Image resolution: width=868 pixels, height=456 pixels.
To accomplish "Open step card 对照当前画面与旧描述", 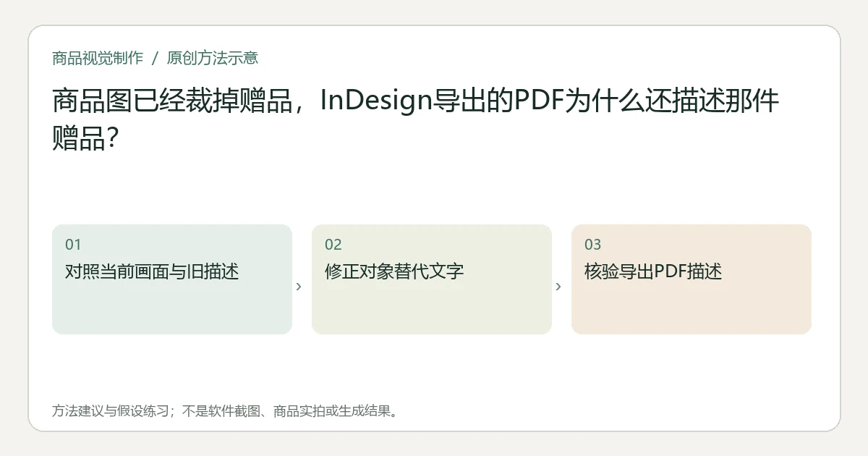I will 172,279.
